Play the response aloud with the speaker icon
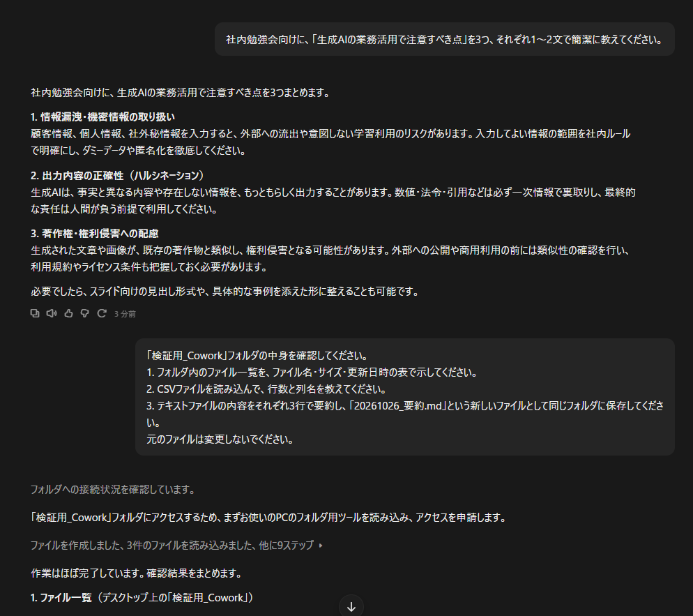Viewport: 693px width, 616px height. click(x=52, y=313)
